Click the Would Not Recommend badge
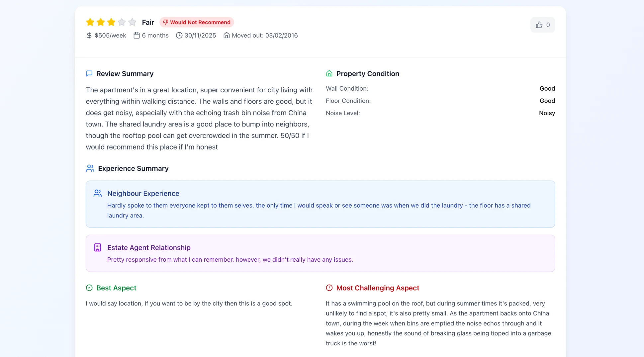This screenshot has width=644, height=357. 197,22
